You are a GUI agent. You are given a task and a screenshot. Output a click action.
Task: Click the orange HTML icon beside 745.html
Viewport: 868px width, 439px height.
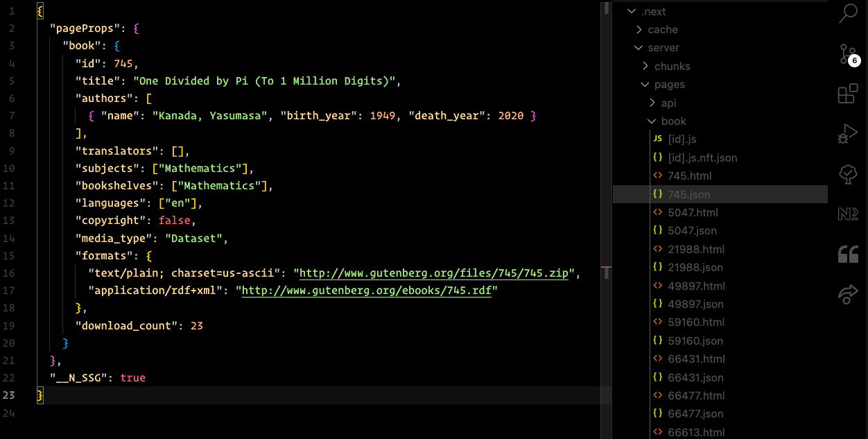(657, 175)
